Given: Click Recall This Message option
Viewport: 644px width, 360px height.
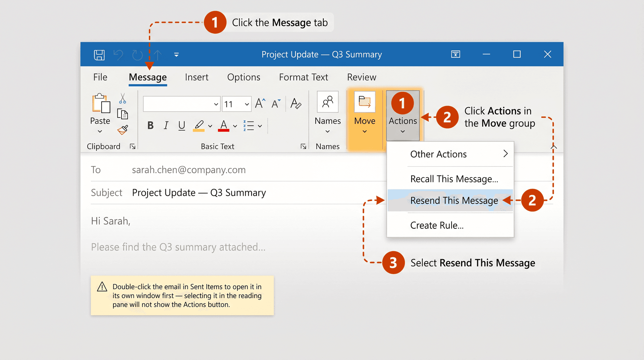Looking at the screenshot, I should 454,179.
